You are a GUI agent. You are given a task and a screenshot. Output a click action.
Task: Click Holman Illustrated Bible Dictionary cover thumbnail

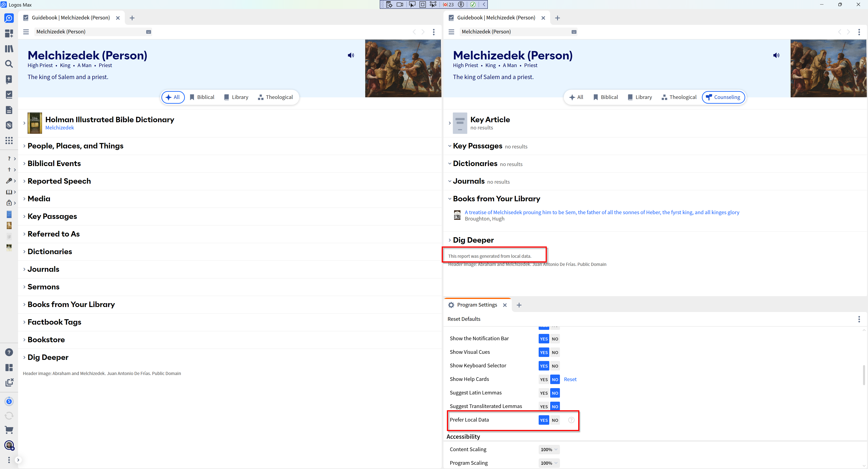[35, 123]
